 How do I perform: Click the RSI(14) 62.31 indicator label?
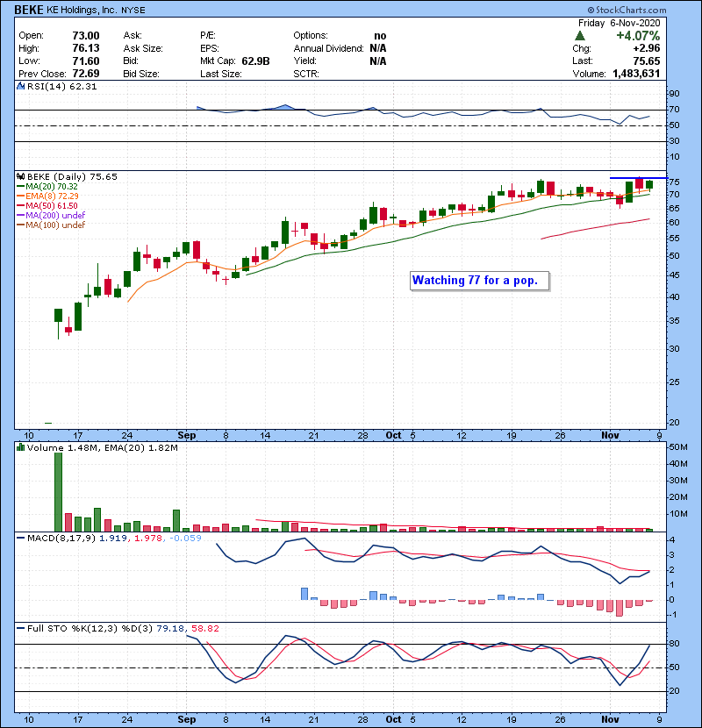[61, 86]
